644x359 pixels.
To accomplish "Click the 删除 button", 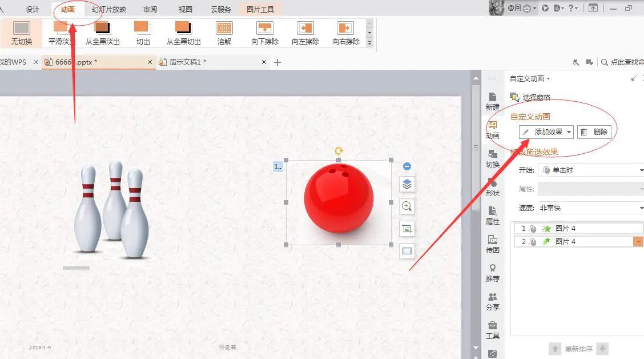I will coord(594,132).
